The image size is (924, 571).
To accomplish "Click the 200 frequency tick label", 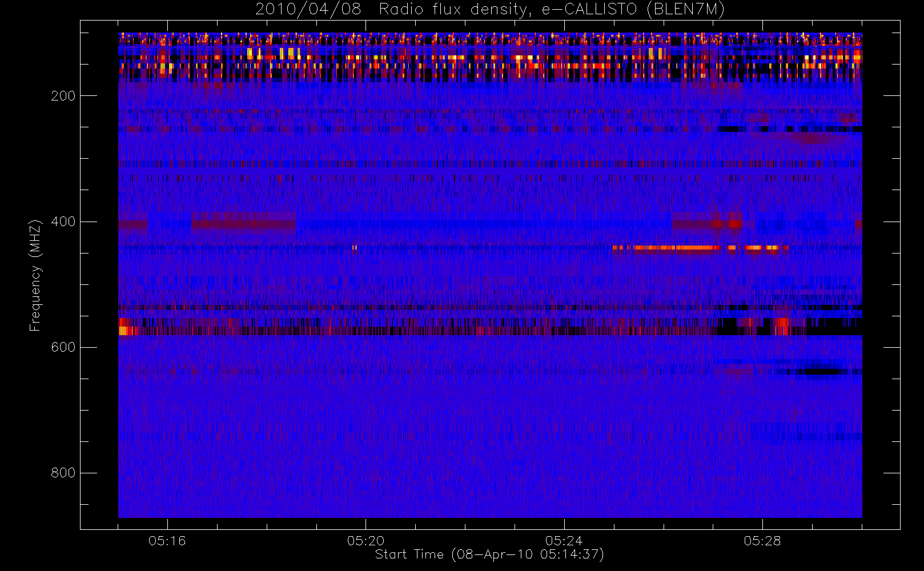I will pyautogui.click(x=63, y=96).
